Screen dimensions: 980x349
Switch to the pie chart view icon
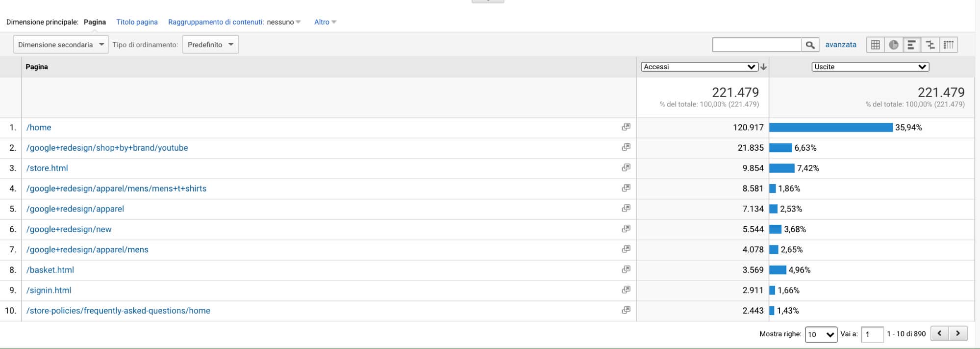[x=894, y=45]
